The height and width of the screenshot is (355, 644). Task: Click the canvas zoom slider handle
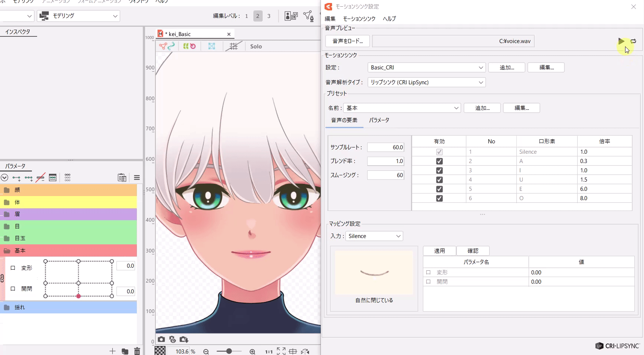tap(229, 351)
